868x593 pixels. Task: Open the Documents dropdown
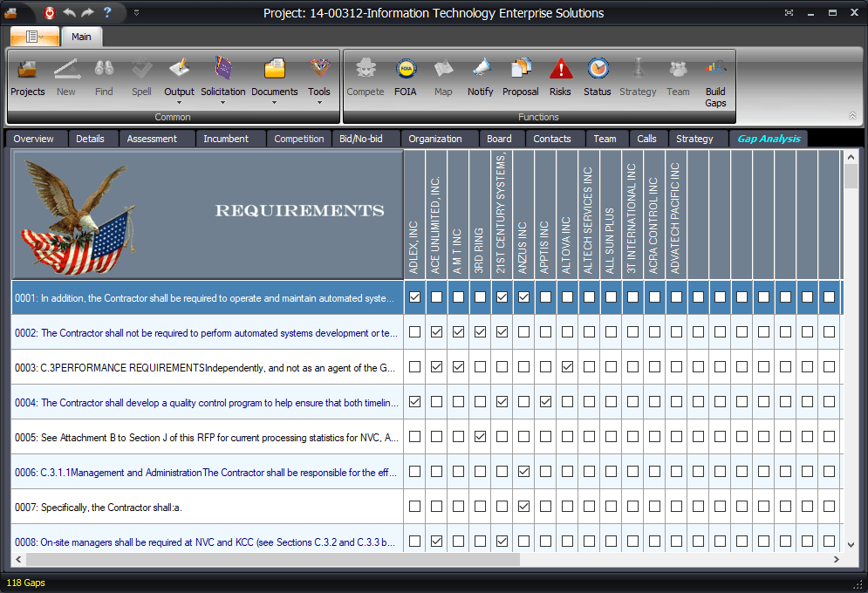(274, 102)
